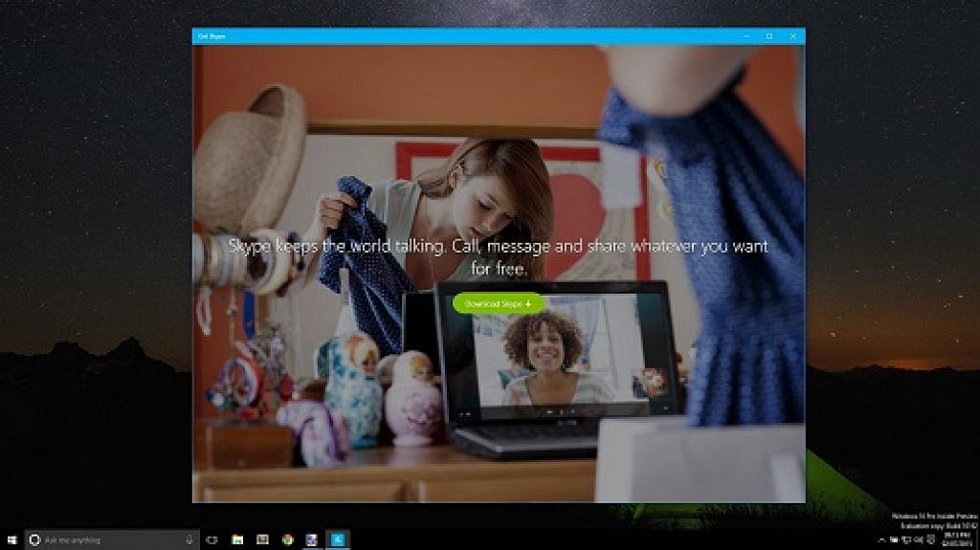Screen dimensions: 980x550
Task: Open the volume tray icon
Action: point(918,540)
